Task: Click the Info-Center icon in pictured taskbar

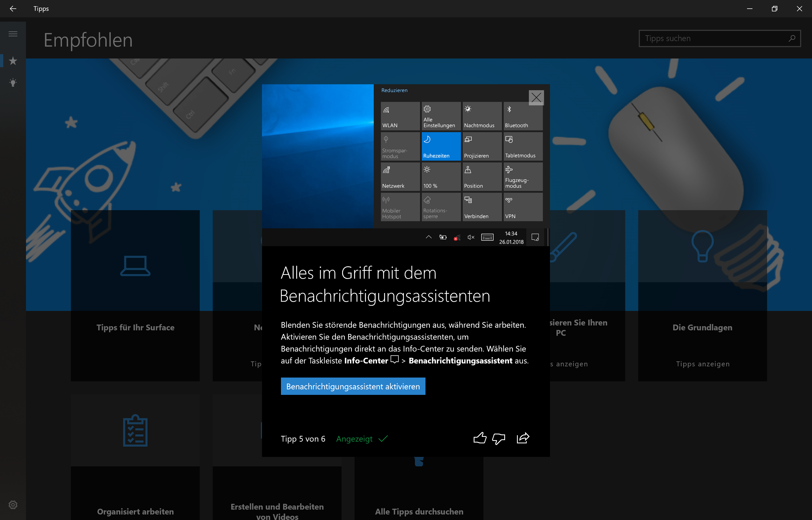Action: pyautogui.click(x=535, y=237)
